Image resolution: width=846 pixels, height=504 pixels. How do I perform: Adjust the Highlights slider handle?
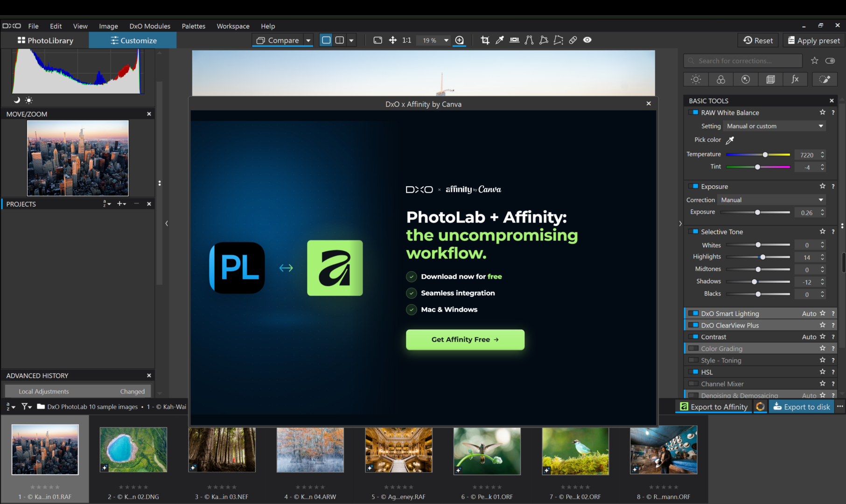[762, 257]
